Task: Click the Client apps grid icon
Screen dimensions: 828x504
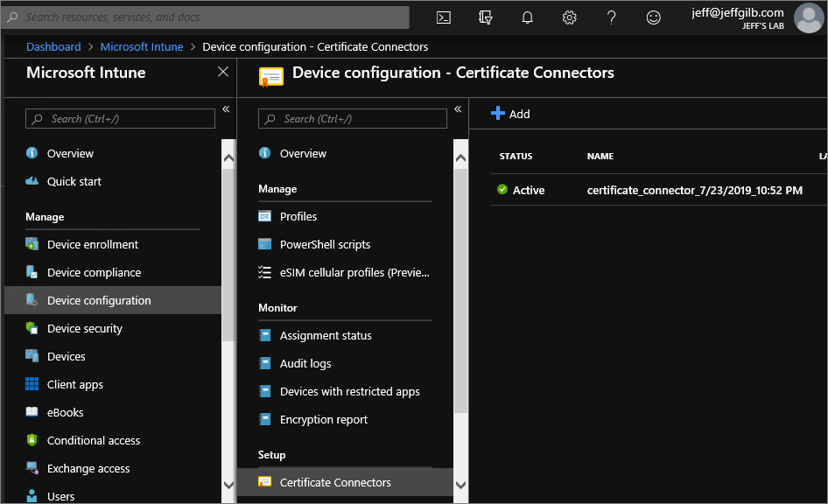Action: pos(32,383)
